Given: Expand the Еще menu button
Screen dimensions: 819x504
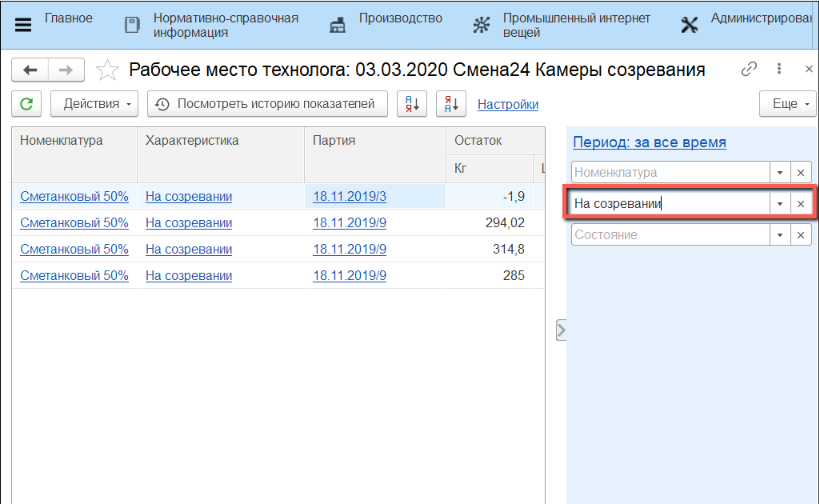Looking at the screenshot, I should click(788, 104).
